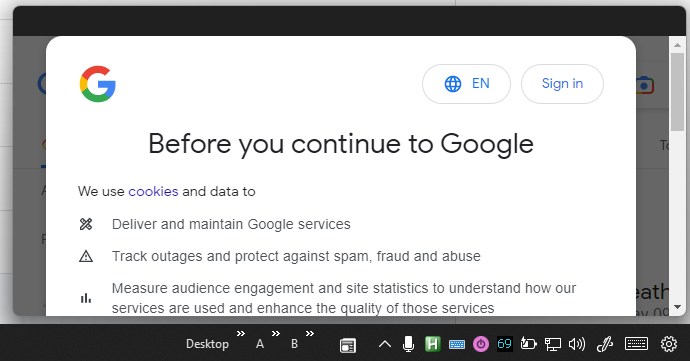Open the cookies link
This screenshot has width=690, height=361.
tap(153, 192)
